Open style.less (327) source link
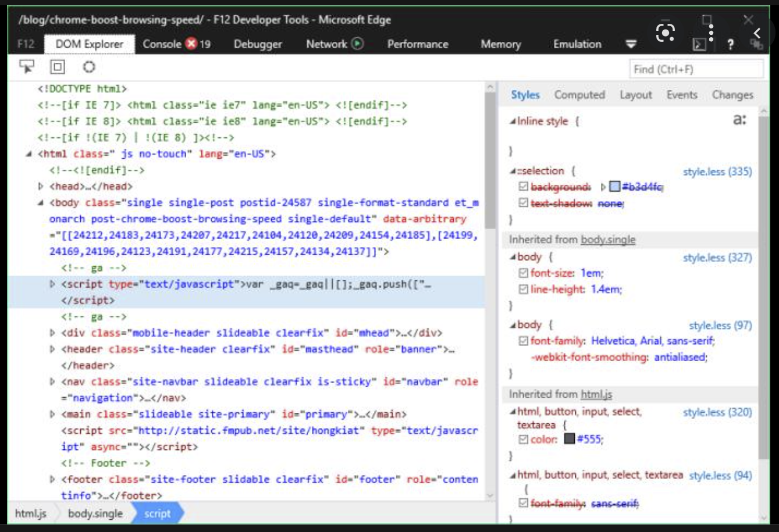779x532 pixels. coord(717,258)
